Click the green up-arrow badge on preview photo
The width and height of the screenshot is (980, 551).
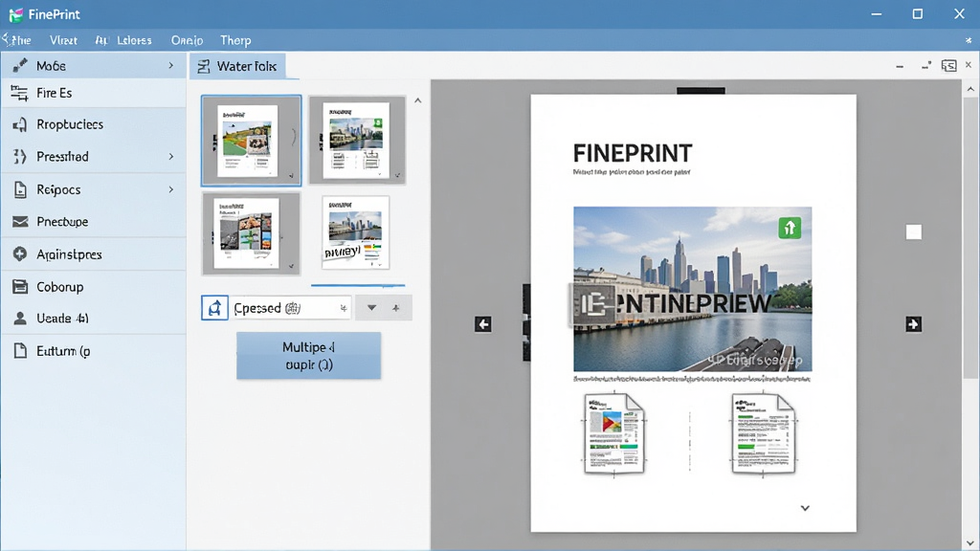[790, 228]
